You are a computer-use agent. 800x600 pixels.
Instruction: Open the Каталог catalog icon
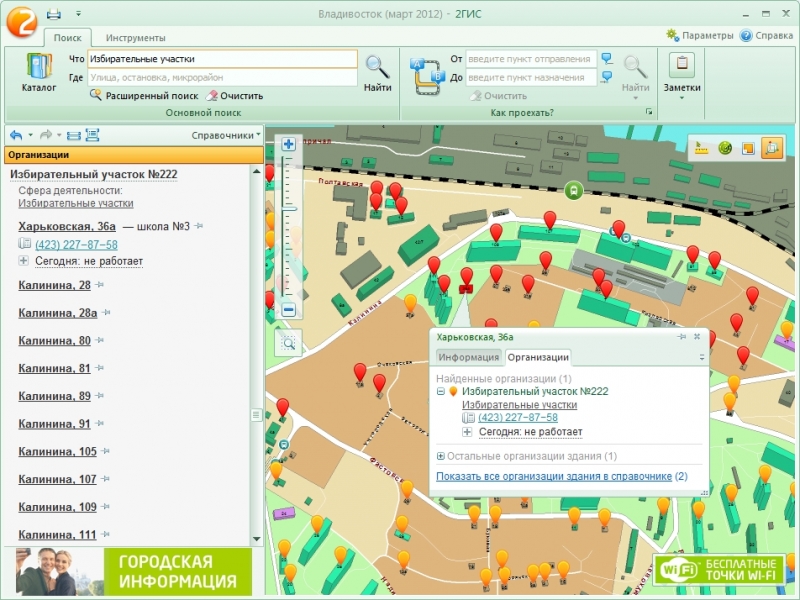click(38, 72)
